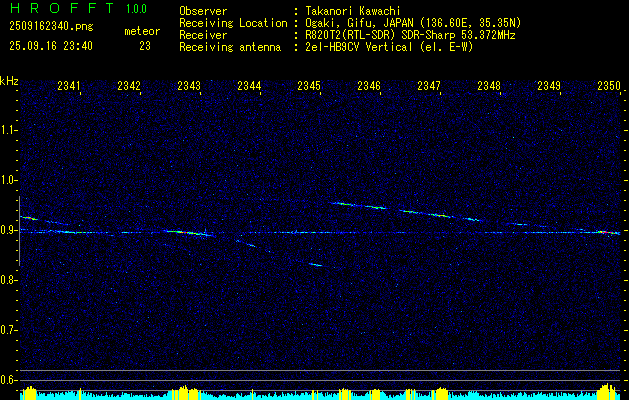Click the 2343 time axis marker
The height and width of the screenshot is (400, 629).
point(189,86)
